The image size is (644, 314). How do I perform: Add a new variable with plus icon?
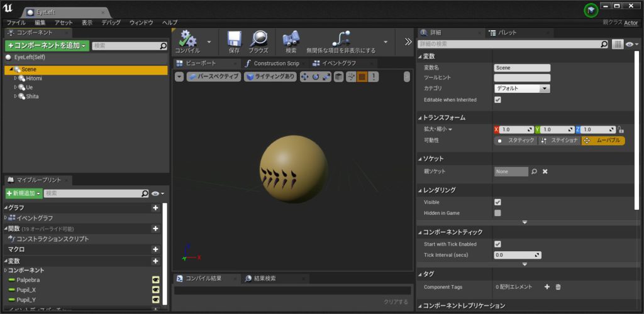tap(156, 261)
